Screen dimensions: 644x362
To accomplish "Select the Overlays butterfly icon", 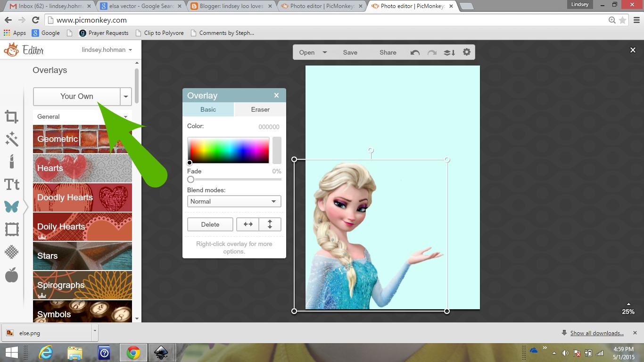I will click(12, 206).
